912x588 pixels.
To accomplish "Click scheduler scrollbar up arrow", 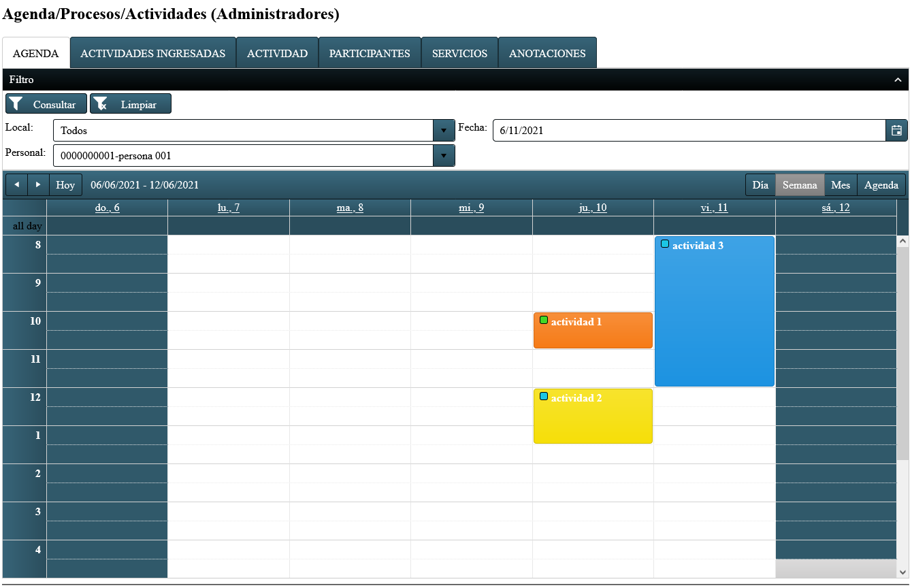I will [x=903, y=241].
